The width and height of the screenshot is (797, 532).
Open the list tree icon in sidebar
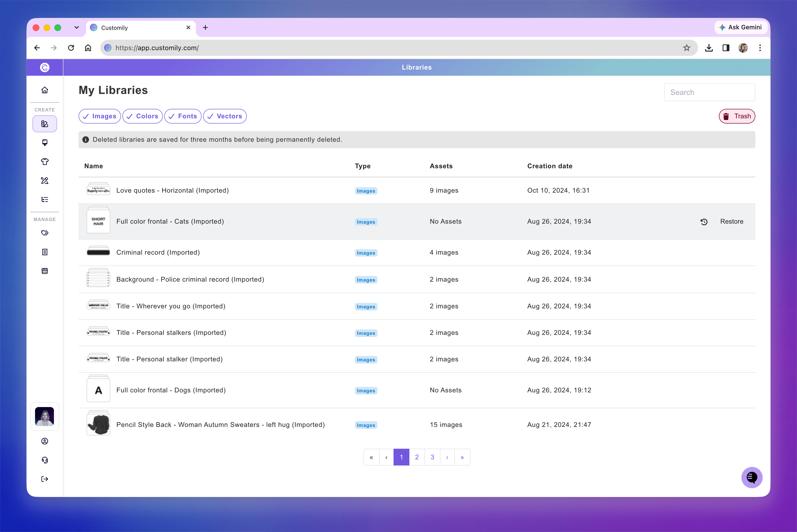tap(44, 199)
